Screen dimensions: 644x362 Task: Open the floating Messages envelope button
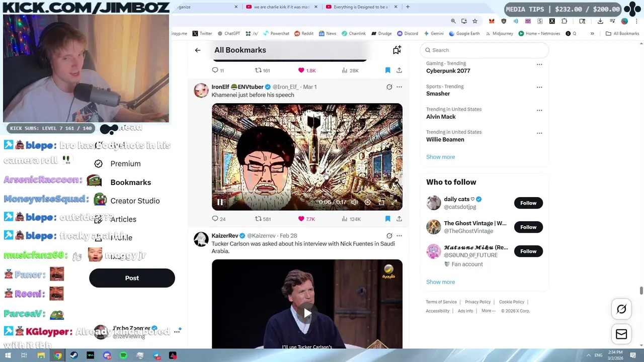coord(621,334)
